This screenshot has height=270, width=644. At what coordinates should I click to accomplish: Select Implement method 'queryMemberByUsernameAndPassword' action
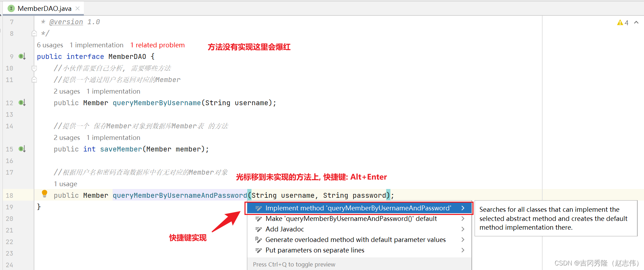[359, 208]
